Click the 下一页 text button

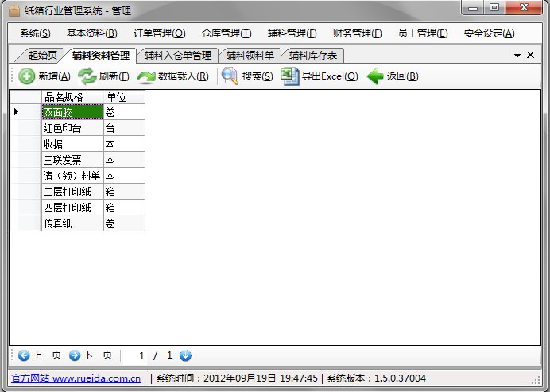[x=98, y=355]
